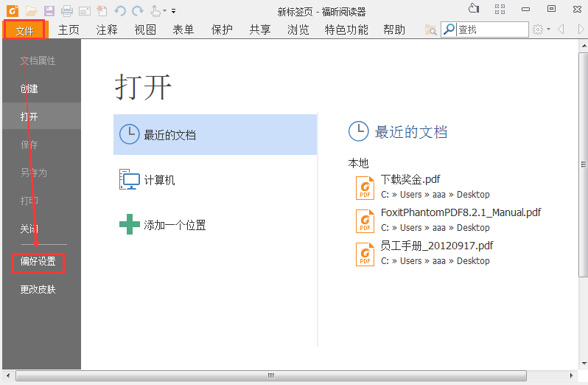The height and width of the screenshot is (385, 588).
Task: Click the next result right triangle
Action: 581,30
